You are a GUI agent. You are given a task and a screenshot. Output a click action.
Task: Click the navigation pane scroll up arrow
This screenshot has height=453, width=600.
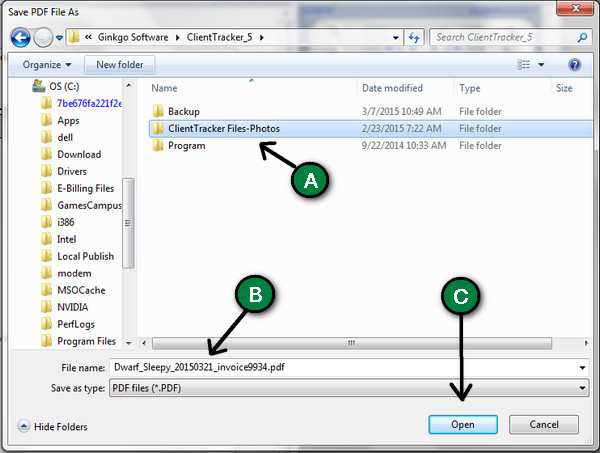point(129,85)
